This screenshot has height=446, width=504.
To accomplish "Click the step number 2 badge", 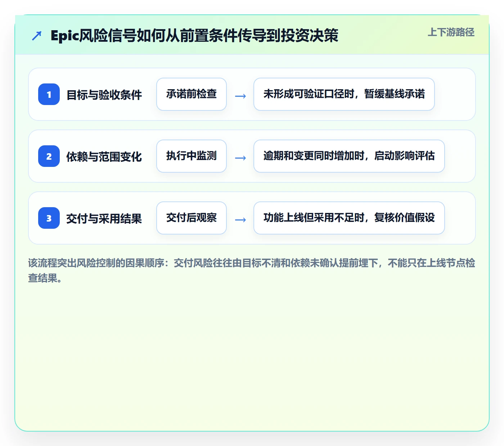I will pyautogui.click(x=49, y=156).
